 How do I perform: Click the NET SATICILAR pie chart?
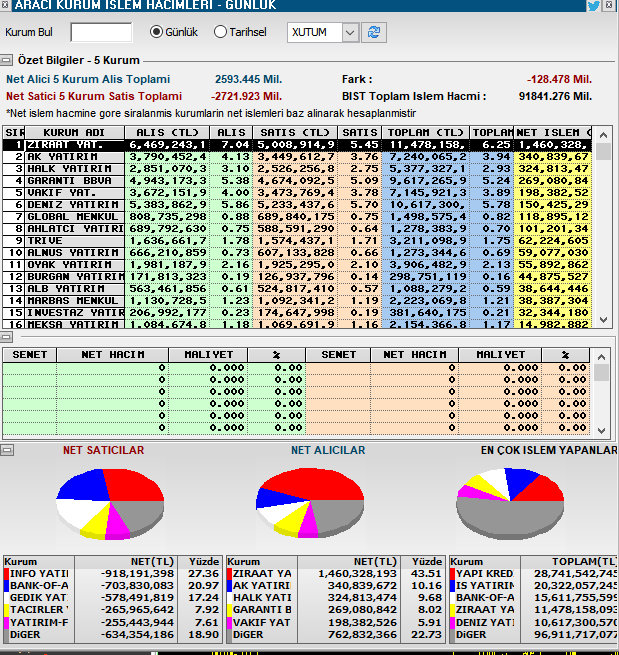[110, 504]
